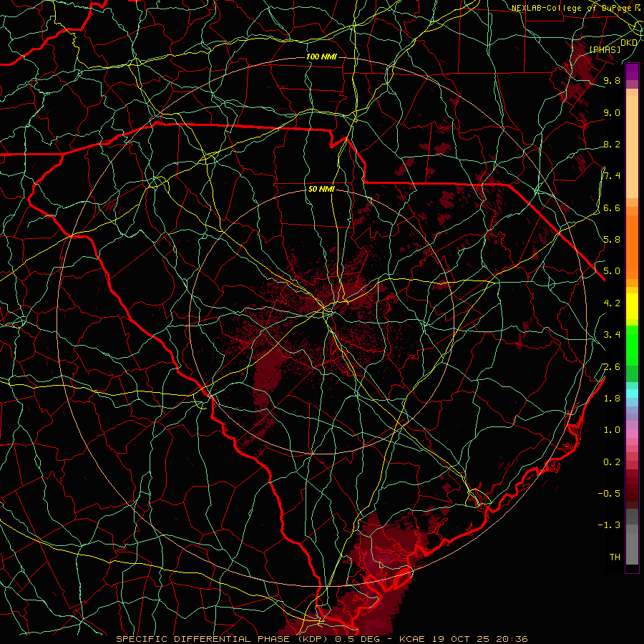Click the 50 NMI range ring label
The image size is (644, 644).
(x=321, y=189)
